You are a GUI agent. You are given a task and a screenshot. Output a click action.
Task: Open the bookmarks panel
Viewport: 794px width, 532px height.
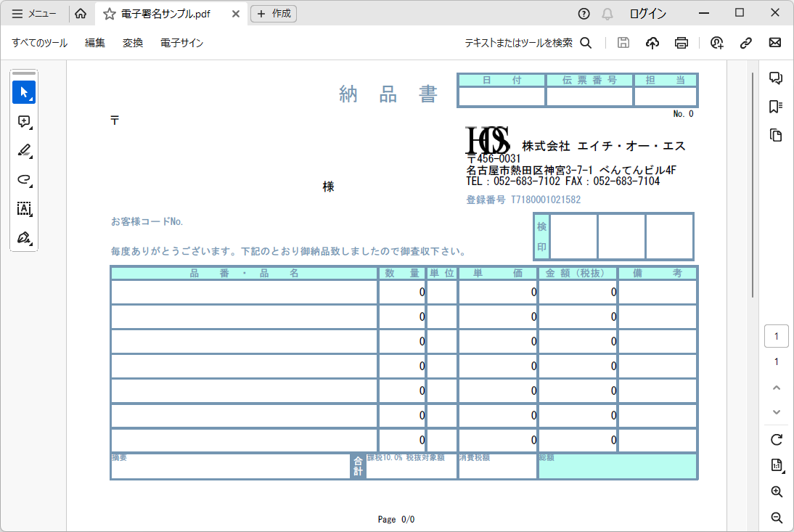pos(776,107)
